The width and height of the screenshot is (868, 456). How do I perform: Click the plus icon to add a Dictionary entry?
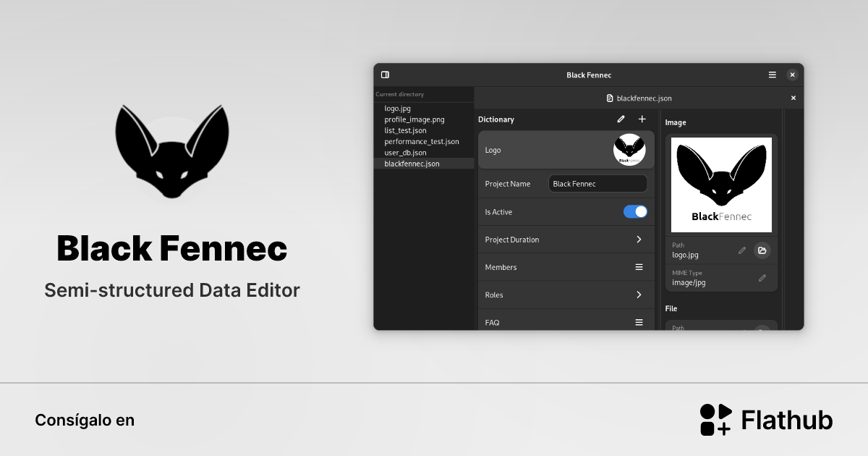(x=642, y=119)
